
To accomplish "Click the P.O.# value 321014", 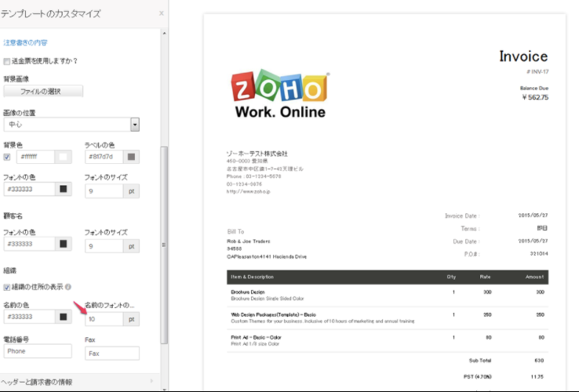I will 539,254.
